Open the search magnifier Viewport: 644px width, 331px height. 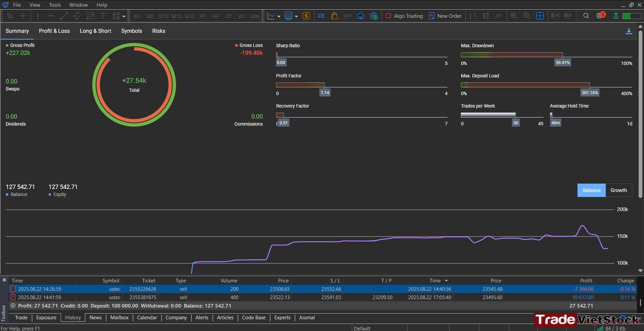(x=586, y=16)
